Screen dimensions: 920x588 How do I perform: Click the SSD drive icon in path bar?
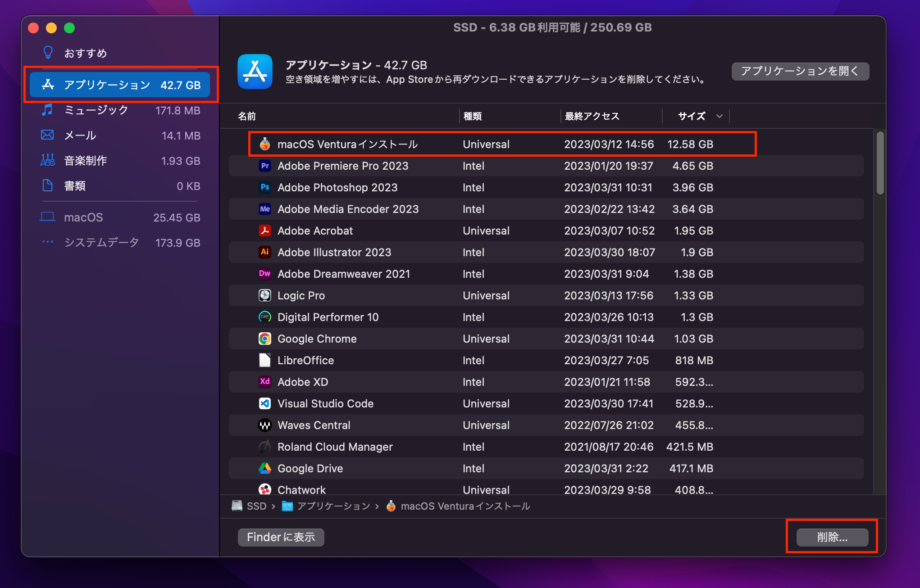[x=237, y=506]
